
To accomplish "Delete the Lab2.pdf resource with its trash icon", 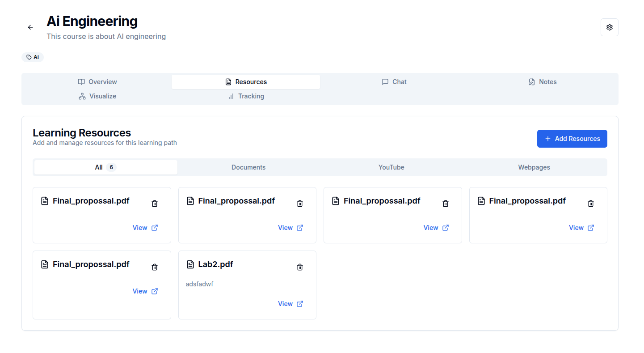I will [300, 267].
